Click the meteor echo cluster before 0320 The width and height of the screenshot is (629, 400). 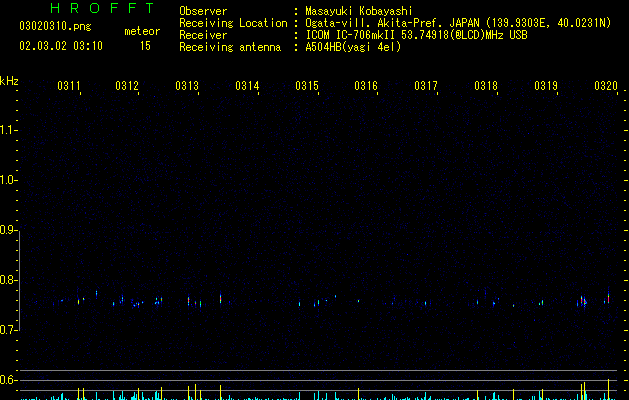(x=583, y=302)
